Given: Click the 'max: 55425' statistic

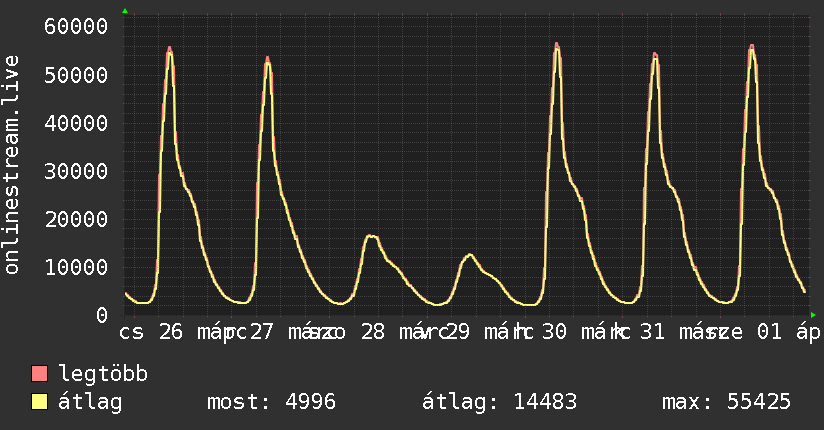Looking at the screenshot, I should [x=726, y=402].
